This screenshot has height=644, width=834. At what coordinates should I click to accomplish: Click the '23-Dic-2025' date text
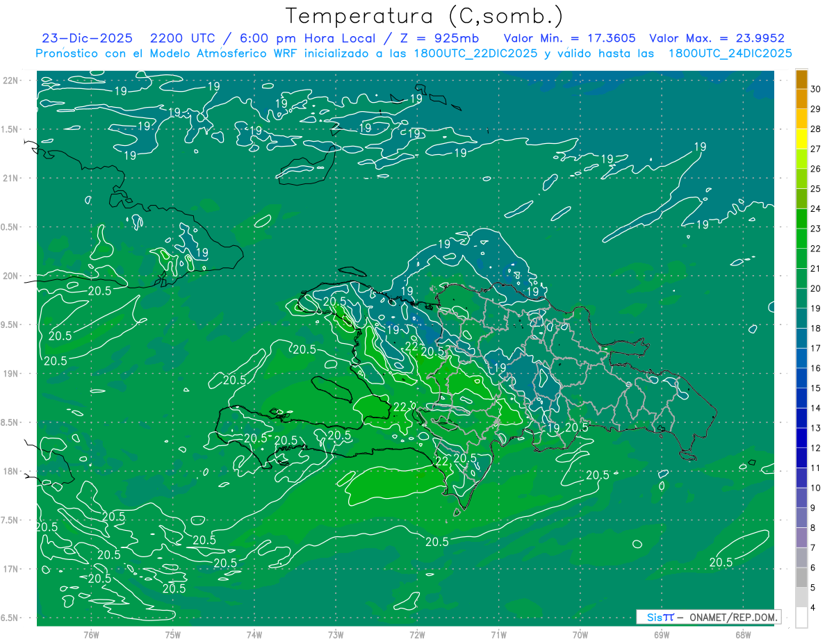[87, 38]
